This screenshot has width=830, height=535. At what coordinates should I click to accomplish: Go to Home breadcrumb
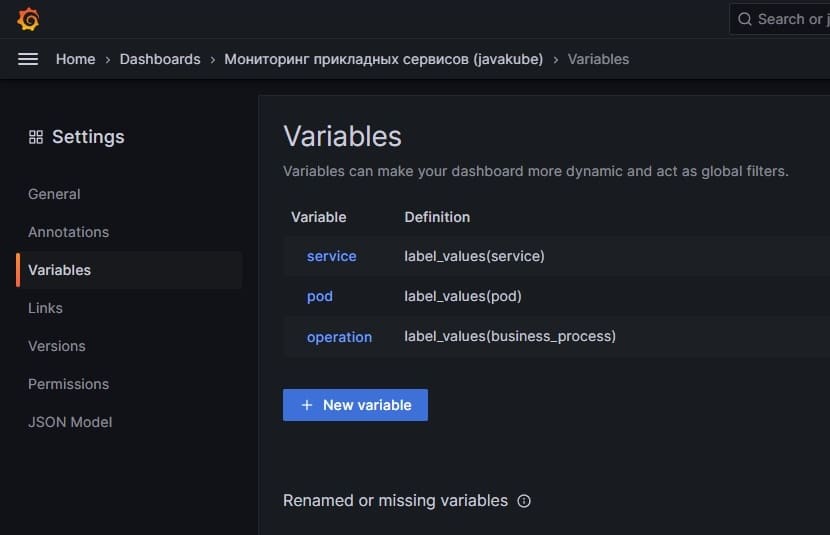tap(76, 59)
